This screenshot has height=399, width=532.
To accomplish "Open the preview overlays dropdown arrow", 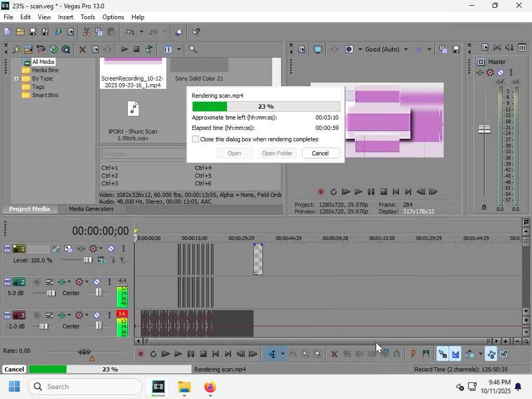I will 429,49.
